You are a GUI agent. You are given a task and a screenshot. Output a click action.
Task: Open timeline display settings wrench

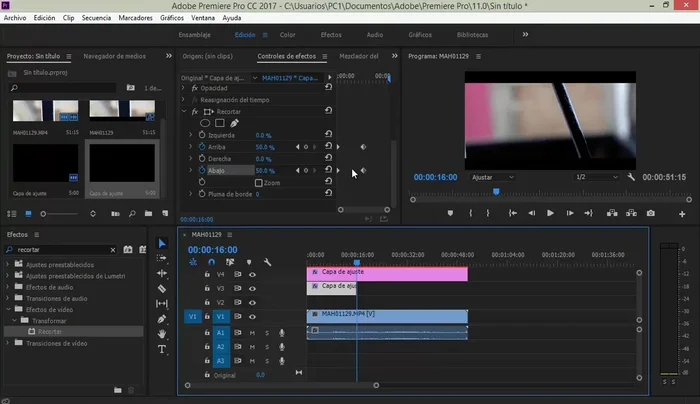click(x=268, y=262)
